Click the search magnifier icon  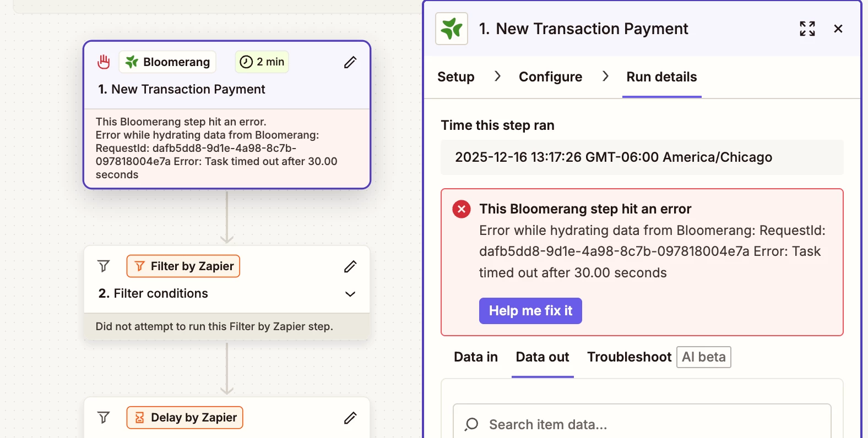point(471,424)
